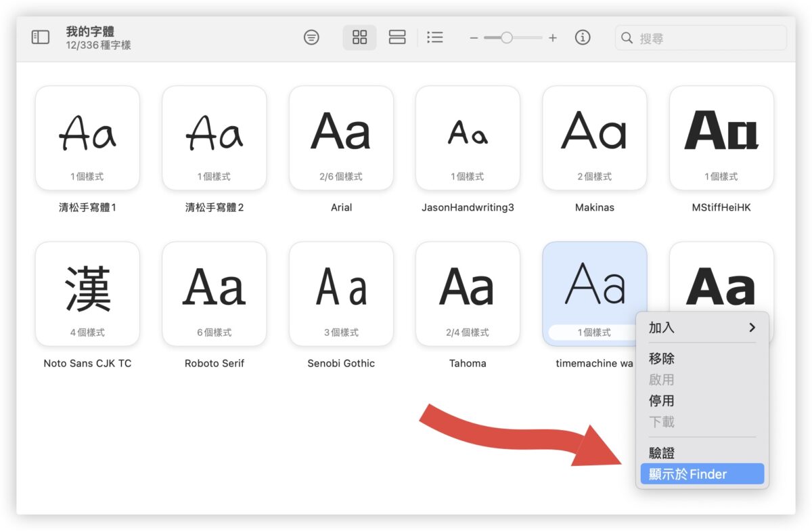Select the 清松手寫體1 font tile
This screenshot has height=531, width=812.
click(87, 138)
